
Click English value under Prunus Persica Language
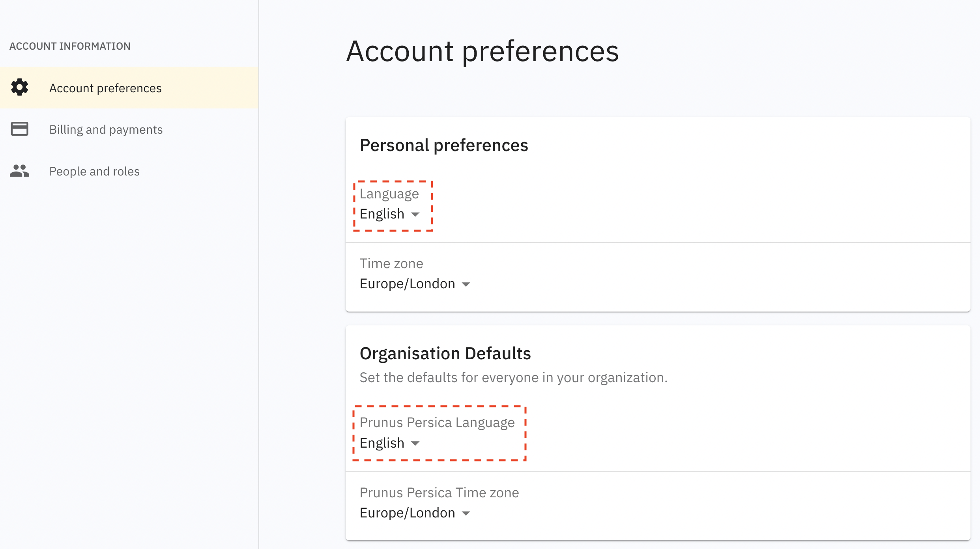point(382,443)
